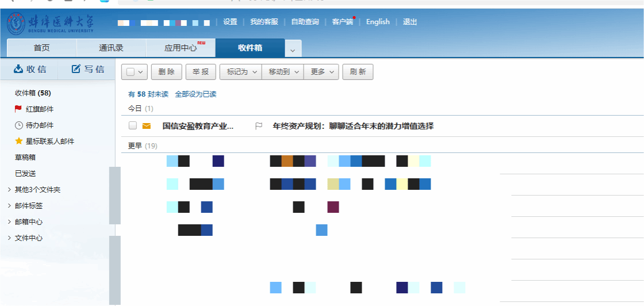Click the clock icon for pending mail
Viewport: 644px width, 306px height.
pyautogui.click(x=18, y=125)
